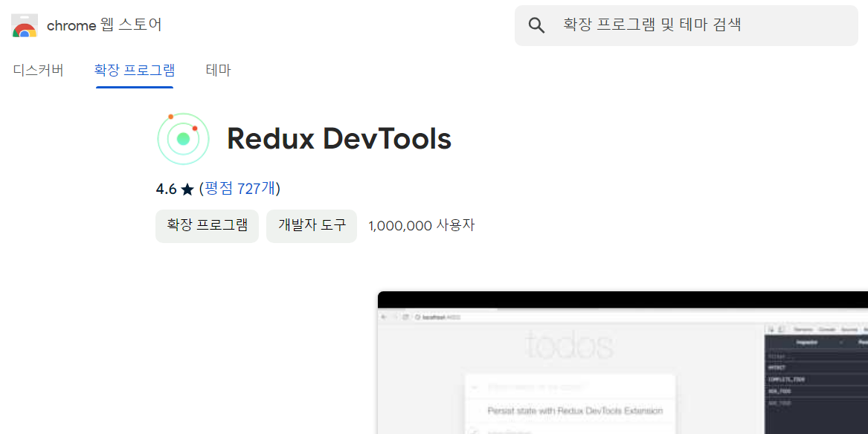The height and width of the screenshot is (434, 868).
Task: Click the rating star icon
Action: click(187, 190)
